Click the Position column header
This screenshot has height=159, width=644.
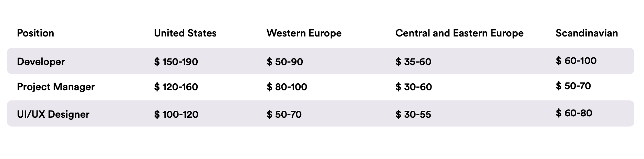pyautogui.click(x=35, y=33)
